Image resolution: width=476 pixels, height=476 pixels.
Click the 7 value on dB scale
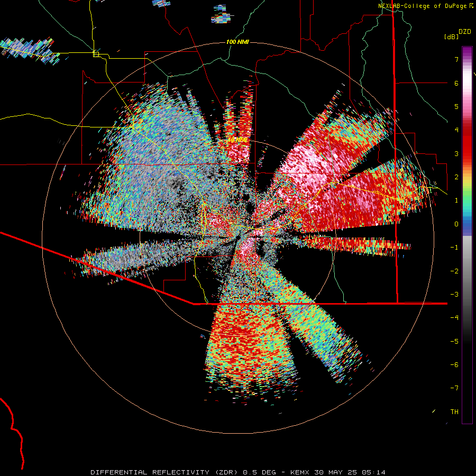(456, 59)
